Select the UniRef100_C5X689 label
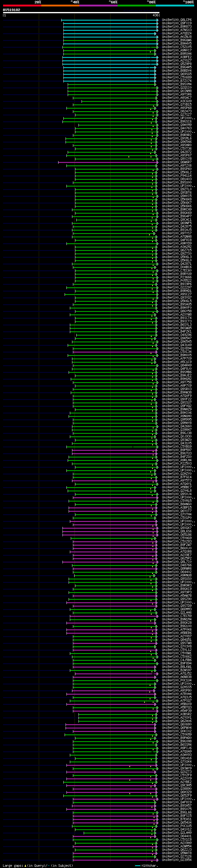This screenshot has width=197, height=868. [x=177, y=78]
